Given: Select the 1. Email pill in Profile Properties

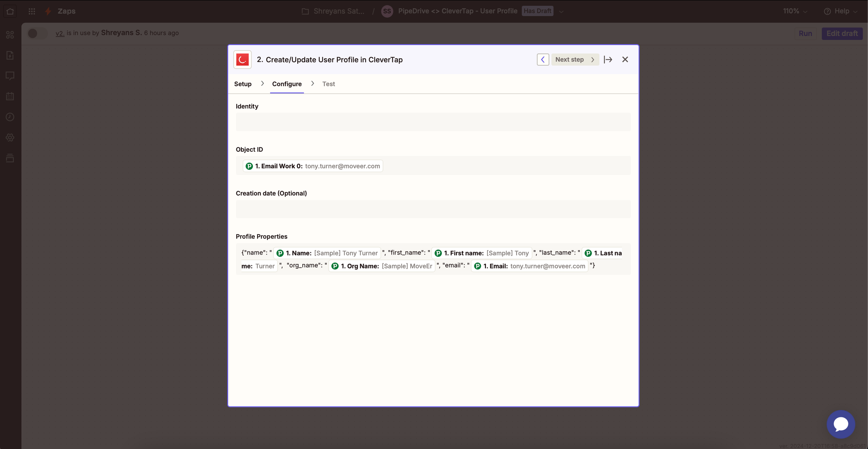Looking at the screenshot, I should (530, 266).
